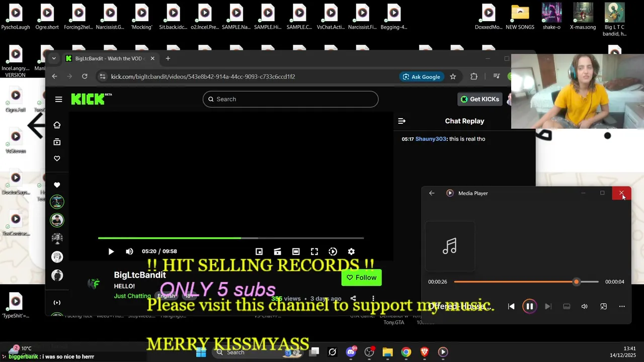Open Chrome media controls icon
644x362 pixels.
(497, 76)
